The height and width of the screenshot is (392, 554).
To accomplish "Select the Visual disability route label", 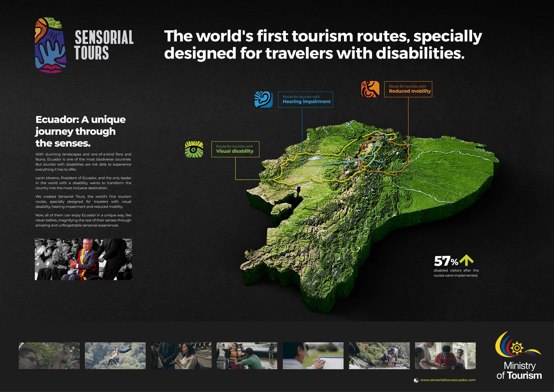I will point(235,149).
